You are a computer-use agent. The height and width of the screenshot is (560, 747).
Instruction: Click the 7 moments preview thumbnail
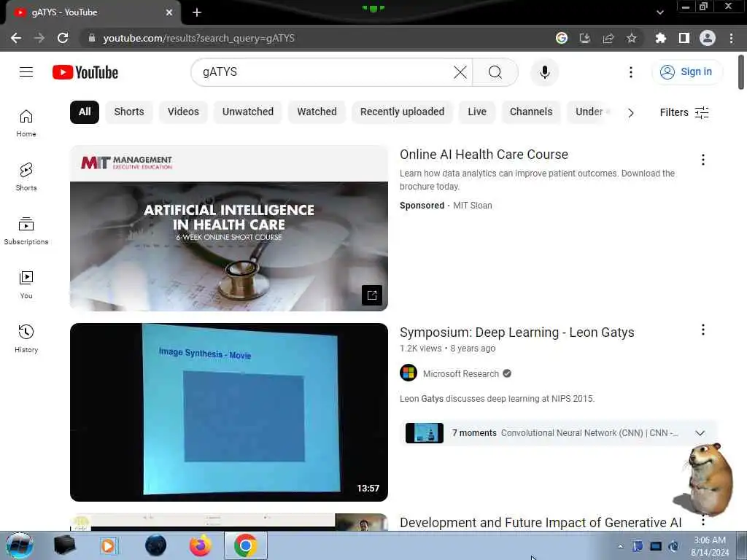424,433
